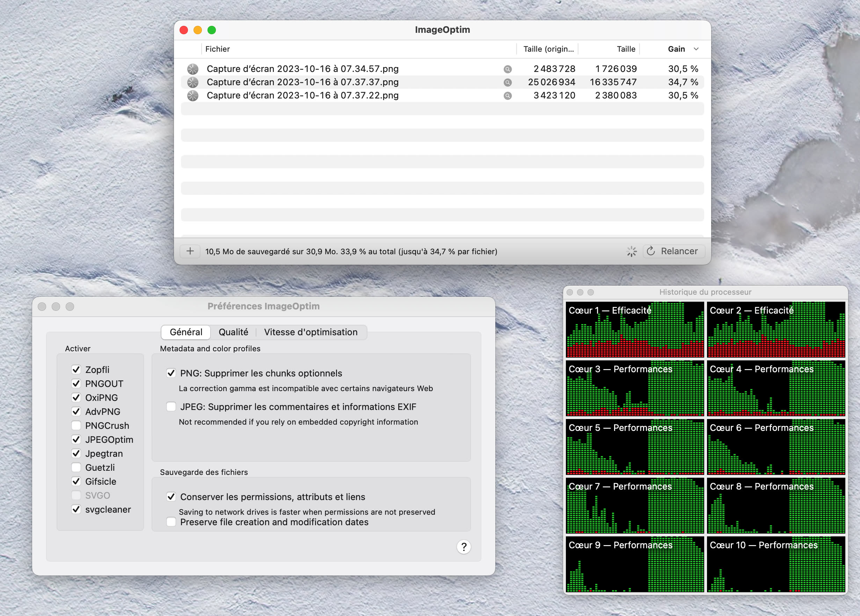
Task: Click the Relancer button to rerun optimization
Action: click(673, 251)
